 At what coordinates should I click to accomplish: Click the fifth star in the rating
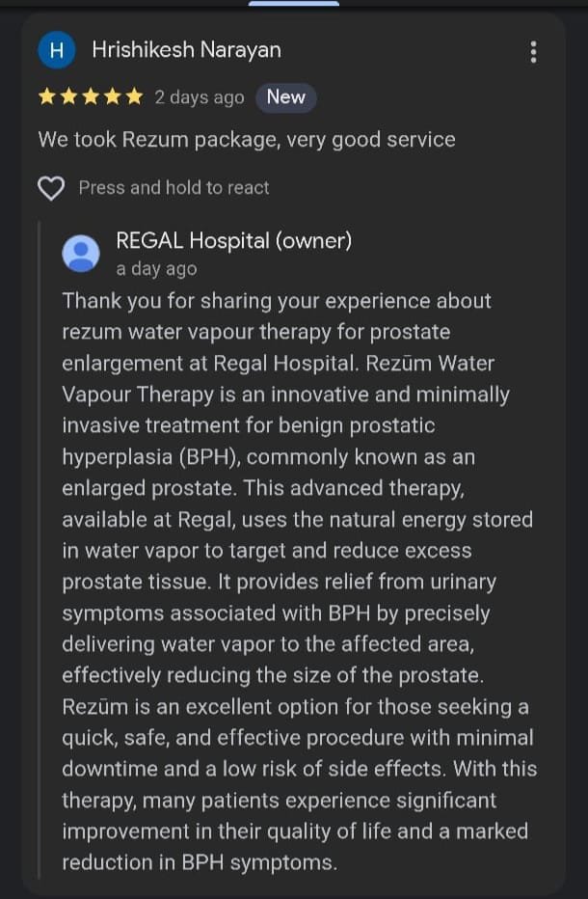tap(133, 97)
